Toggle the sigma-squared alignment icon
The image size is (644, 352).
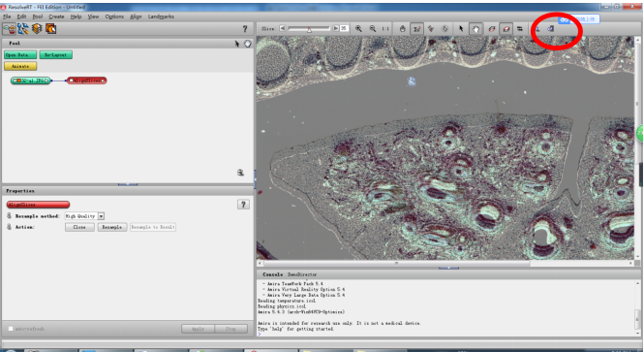(416, 28)
